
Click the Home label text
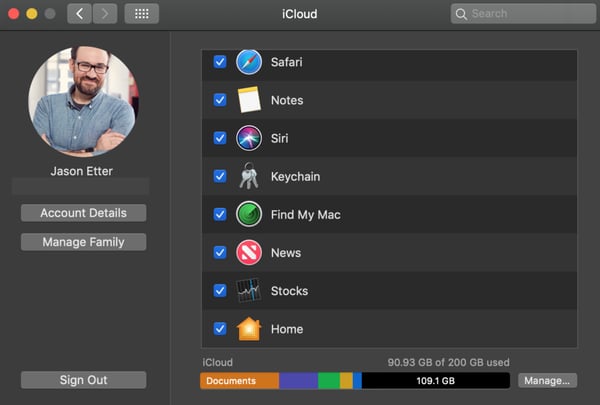click(x=287, y=329)
